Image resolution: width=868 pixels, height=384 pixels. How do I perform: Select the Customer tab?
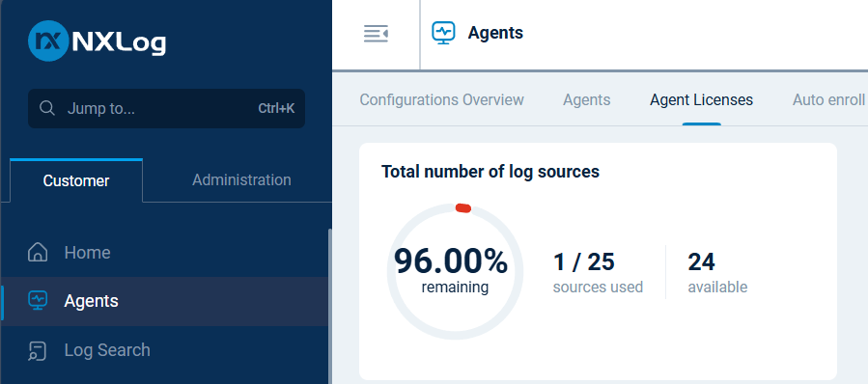click(x=76, y=180)
